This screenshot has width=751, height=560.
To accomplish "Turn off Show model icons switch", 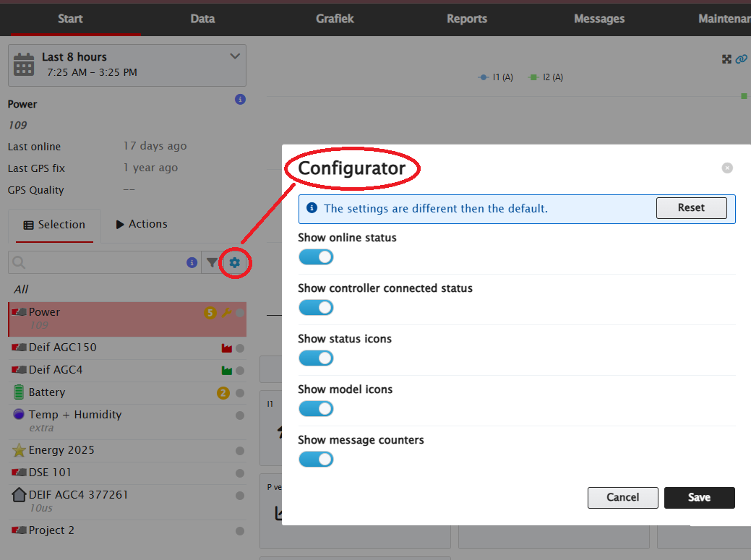I will (316, 409).
